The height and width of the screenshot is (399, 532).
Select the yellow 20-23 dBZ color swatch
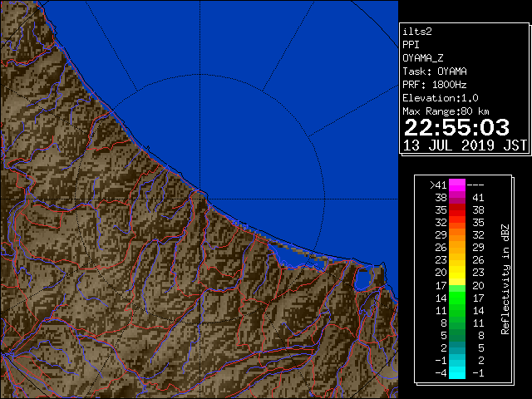(x=457, y=273)
